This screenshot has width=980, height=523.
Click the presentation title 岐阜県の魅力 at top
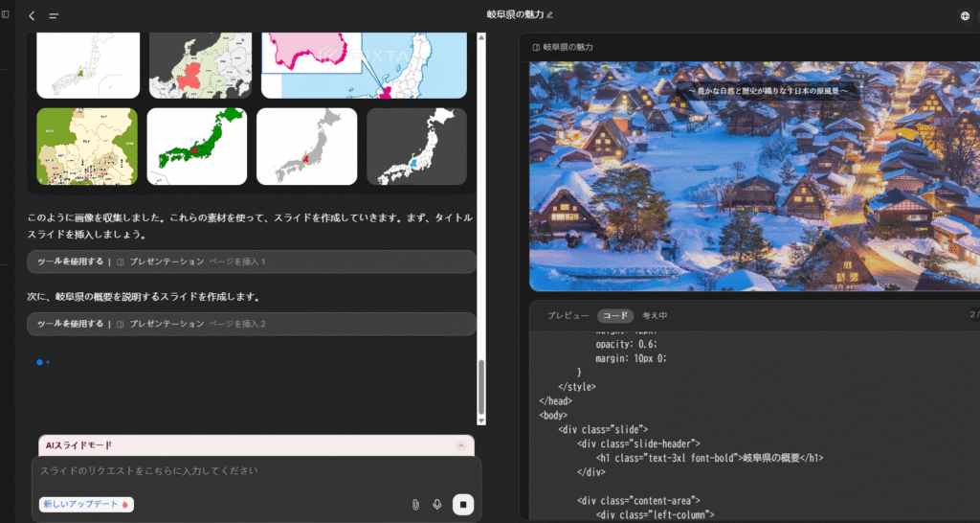pos(516,15)
